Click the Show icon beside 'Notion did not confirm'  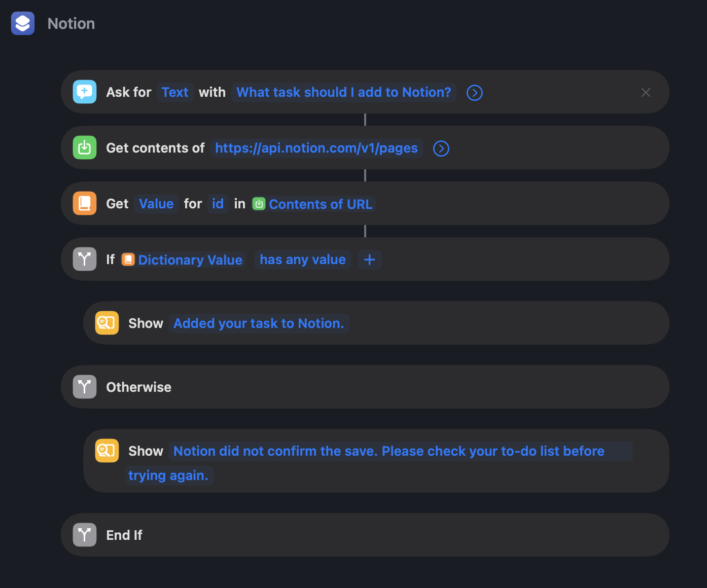click(107, 451)
